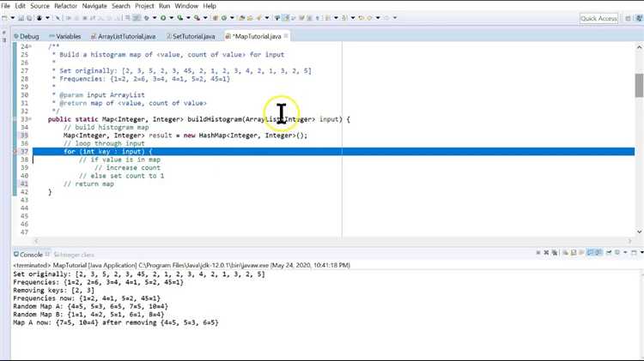The height and width of the screenshot is (361, 644).
Task: Open the Refactor menu
Action: [66, 6]
